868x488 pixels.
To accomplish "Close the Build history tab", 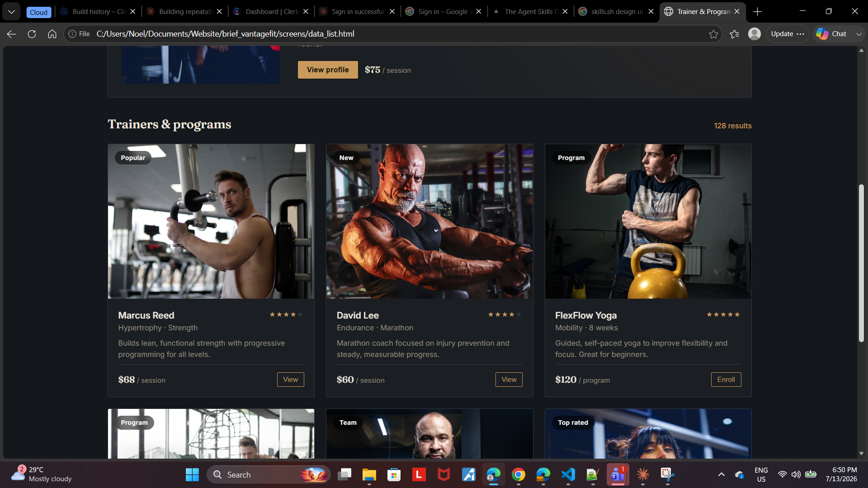I will (x=133, y=12).
